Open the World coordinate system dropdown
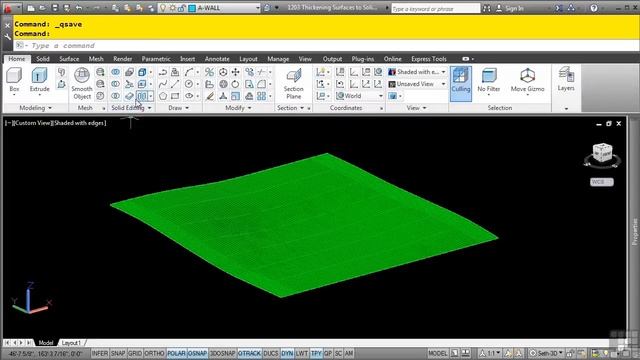The image size is (640, 360). [x=359, y=96]
